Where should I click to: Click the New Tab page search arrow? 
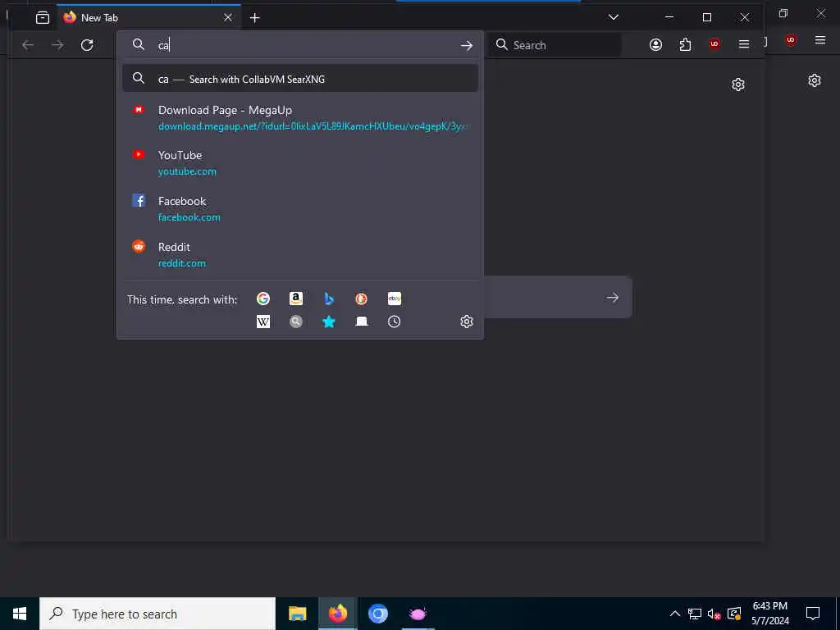pyautogui.click(x=612, y=297)
